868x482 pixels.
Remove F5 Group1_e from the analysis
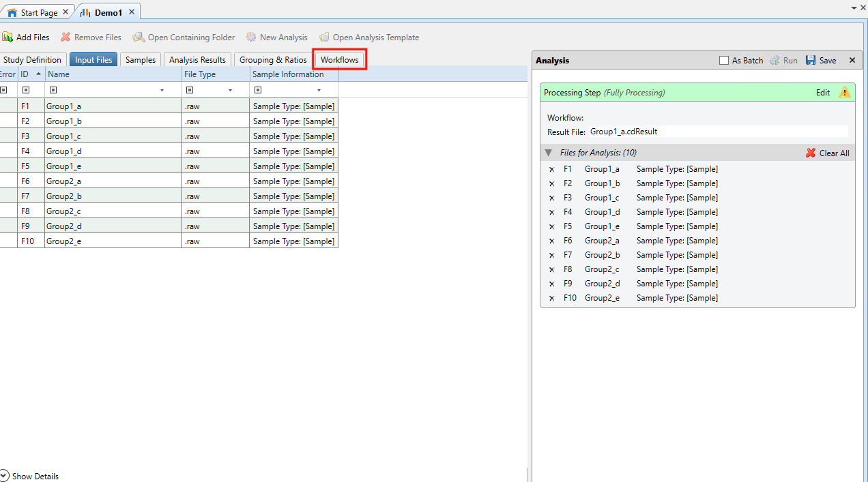551,226
